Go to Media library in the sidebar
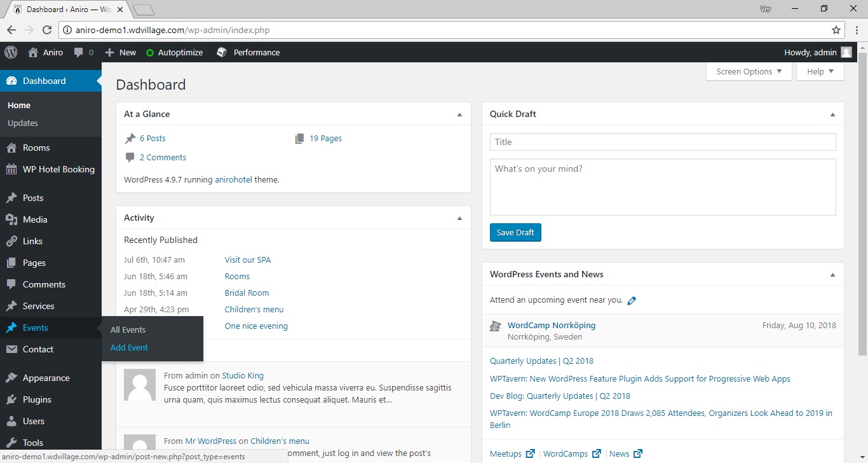This screenshot has height=463, width=868. (35, 219)
